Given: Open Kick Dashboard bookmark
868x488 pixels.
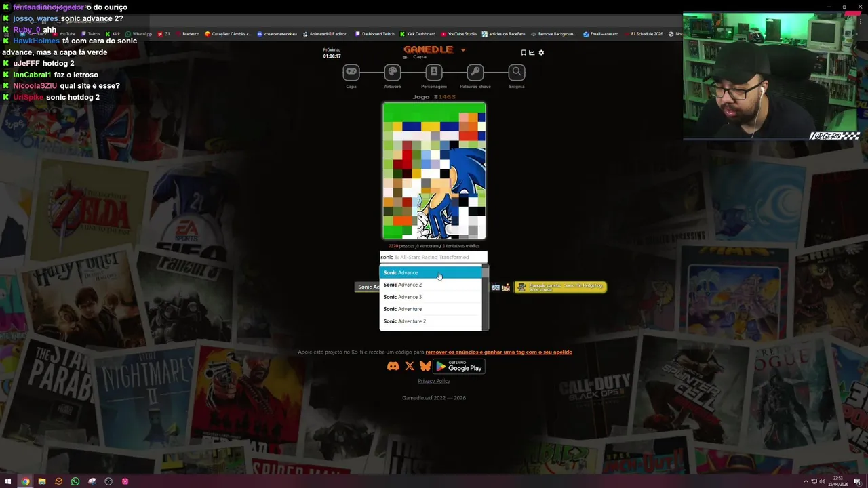Looking at the screenshot, I should pos(418,33).
